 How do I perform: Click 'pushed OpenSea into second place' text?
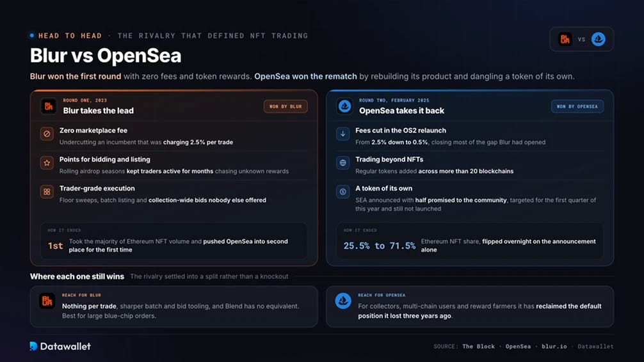click(245, 241)
